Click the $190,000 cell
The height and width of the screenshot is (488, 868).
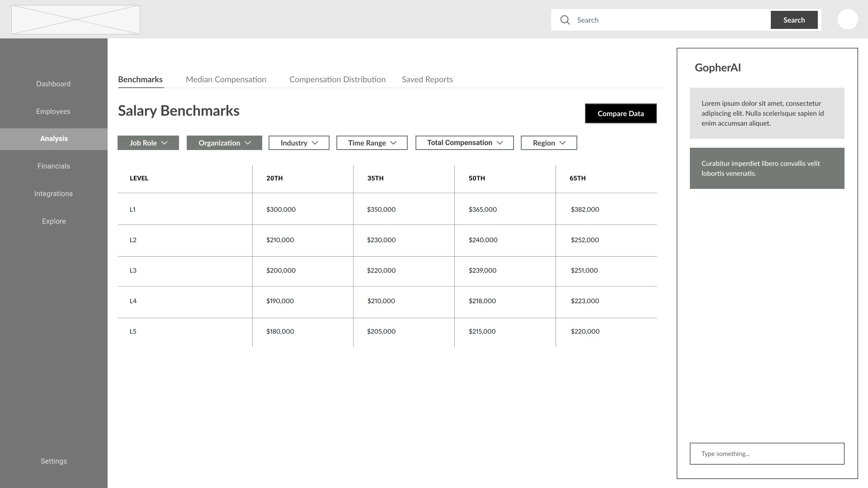(x=280, y=301)
